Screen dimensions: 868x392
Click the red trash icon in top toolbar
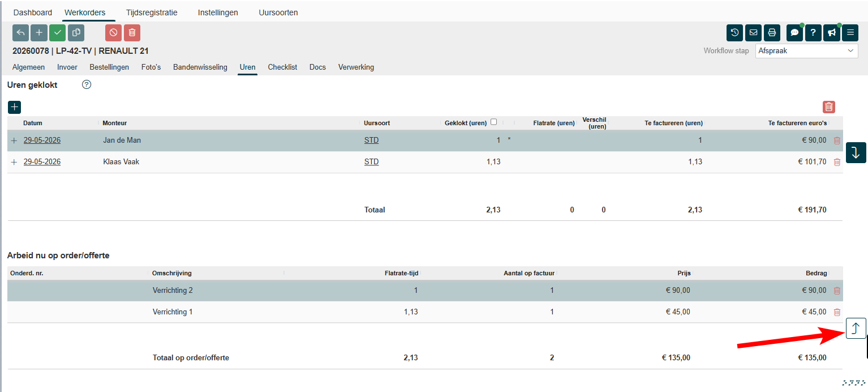tap(132, 33)
